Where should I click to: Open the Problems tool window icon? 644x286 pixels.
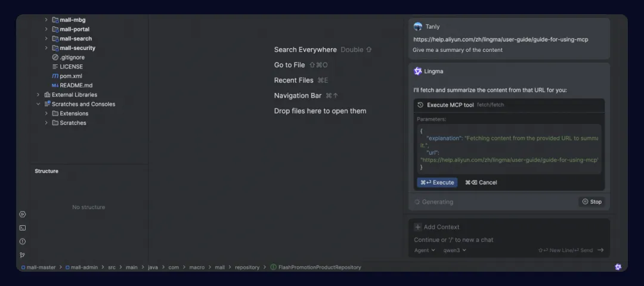[x=23, y=241]
